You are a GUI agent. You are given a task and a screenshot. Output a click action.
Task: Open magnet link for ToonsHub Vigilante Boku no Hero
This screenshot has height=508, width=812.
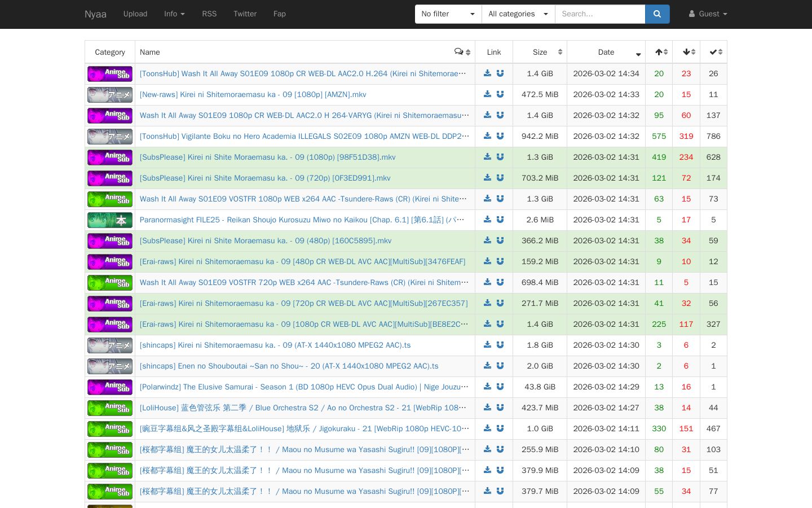tap(500, 136)
